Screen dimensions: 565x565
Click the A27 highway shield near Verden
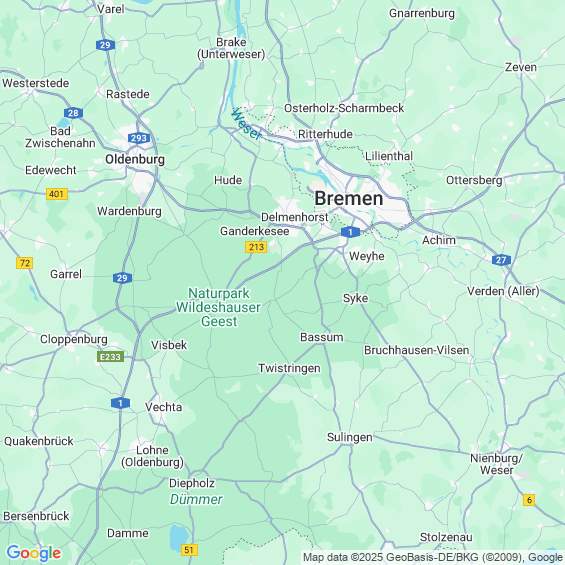(501, 260)
